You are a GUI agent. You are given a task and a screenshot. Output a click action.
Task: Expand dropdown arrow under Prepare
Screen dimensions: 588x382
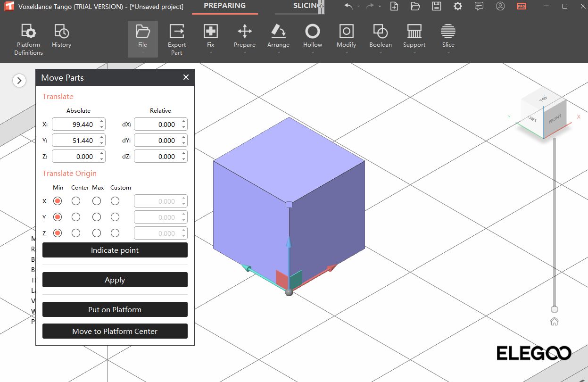[244, 53]
